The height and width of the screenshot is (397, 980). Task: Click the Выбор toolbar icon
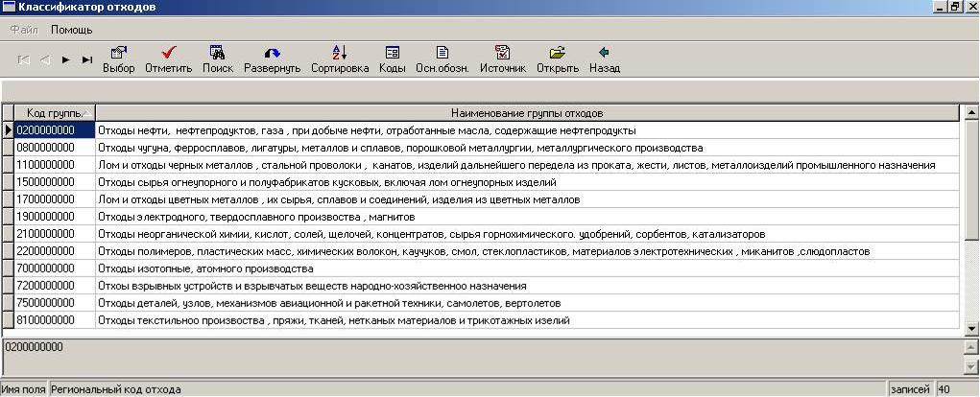point(118,53)
